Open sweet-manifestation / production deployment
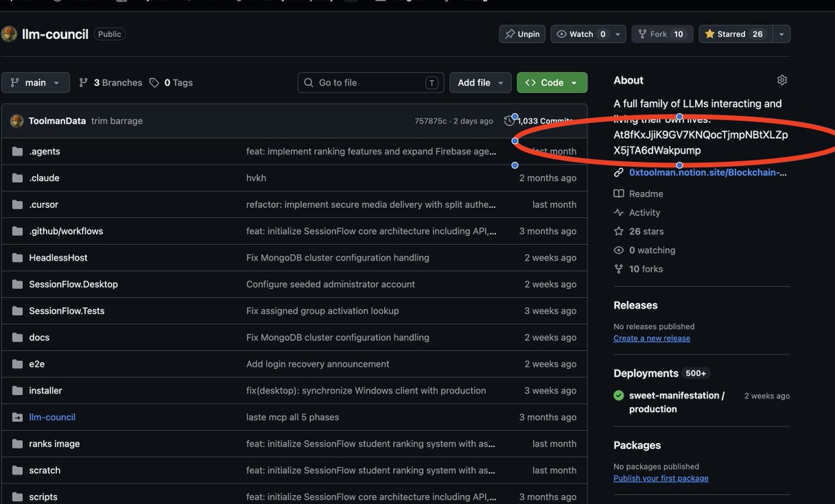 (x=676, y=403)
